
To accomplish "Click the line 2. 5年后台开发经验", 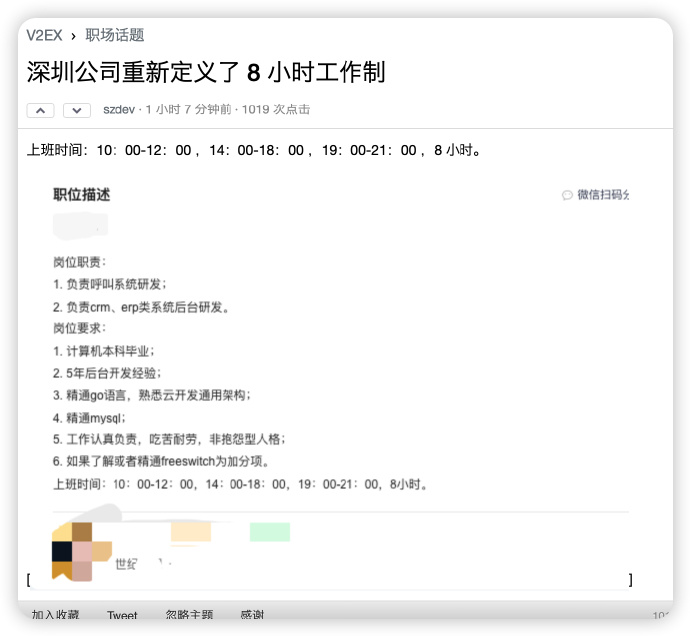I will click(107, 373).
